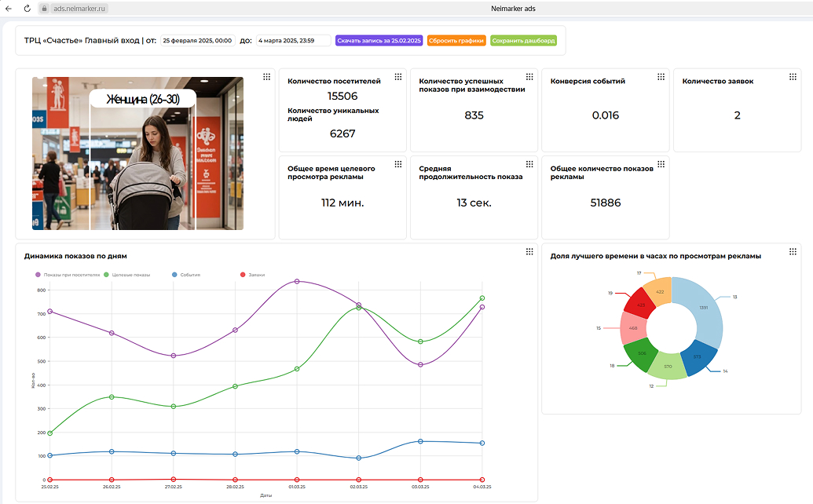Click the '112 мин.' viewing time value
This screenshot has width=813, height=504.
tap(342, 203)
